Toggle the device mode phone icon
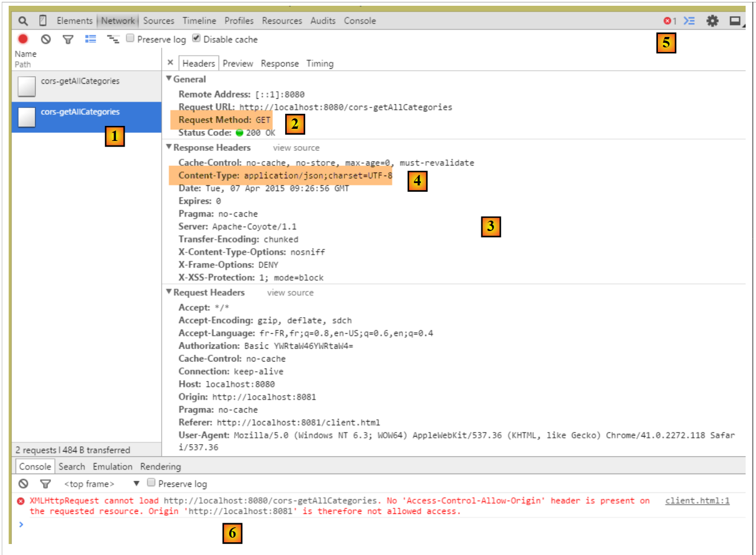 (x=43, y=21)
